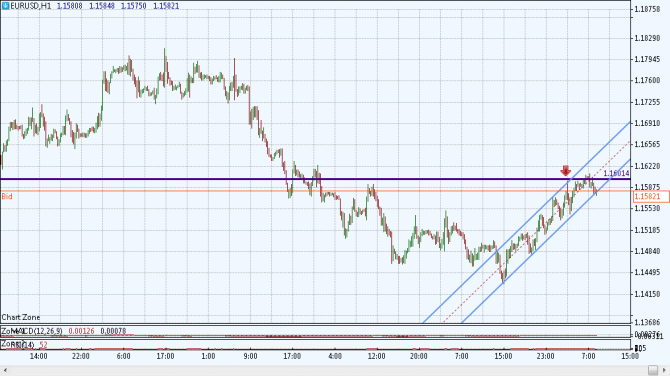This screenshot has width=670, height=376.
Task: Click the RSI(14) indicator label
Action: (22, 345)
